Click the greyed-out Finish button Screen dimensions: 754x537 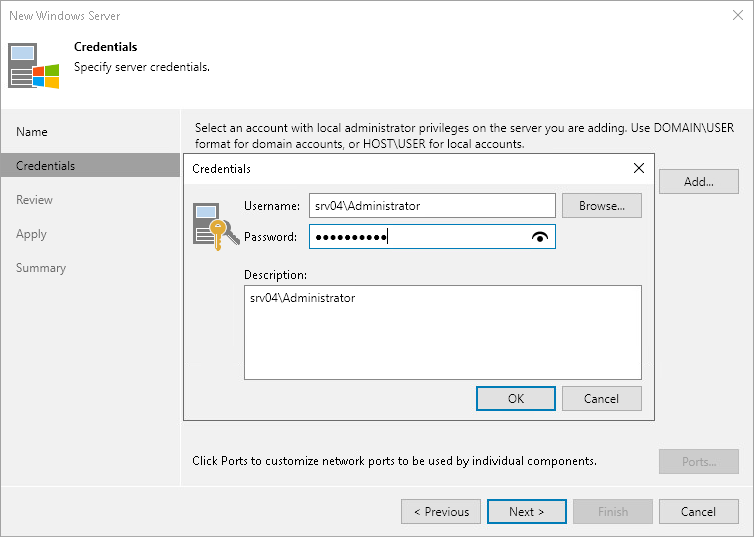tap(613, 512)
